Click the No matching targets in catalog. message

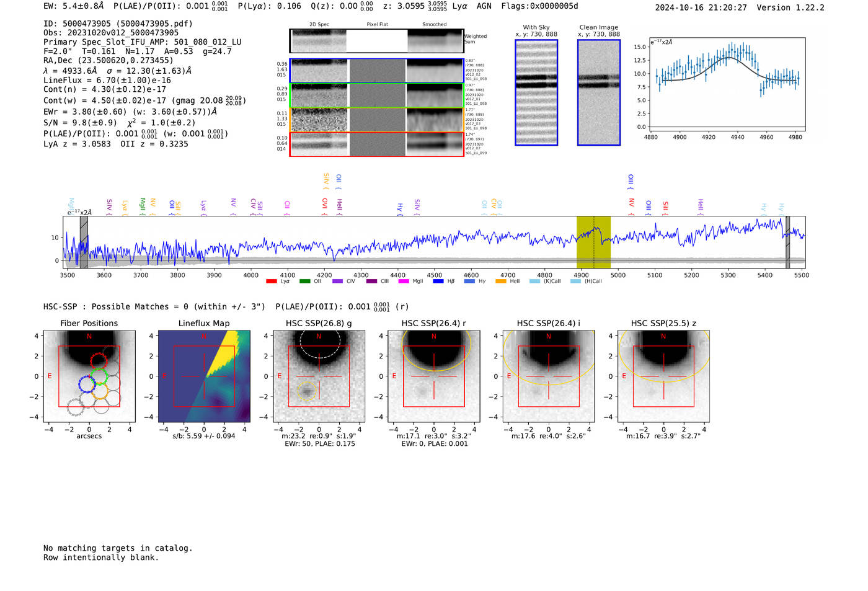118,548
